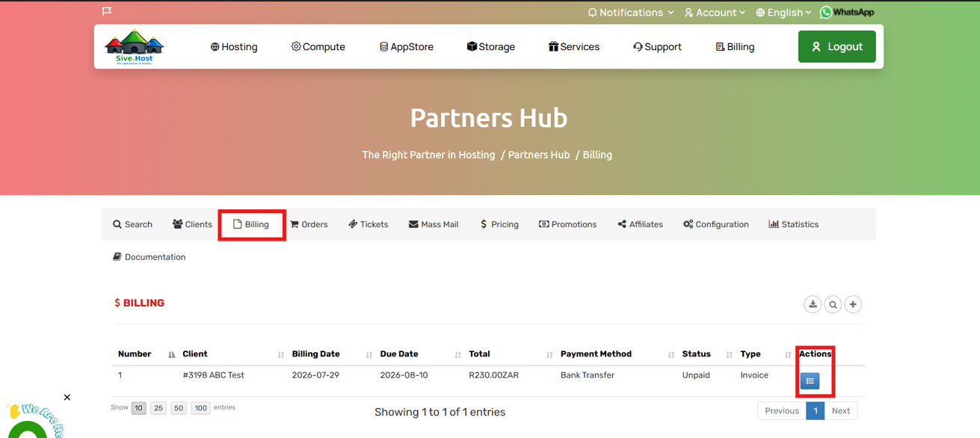Sort table by Client column

(x=233, y=354)
